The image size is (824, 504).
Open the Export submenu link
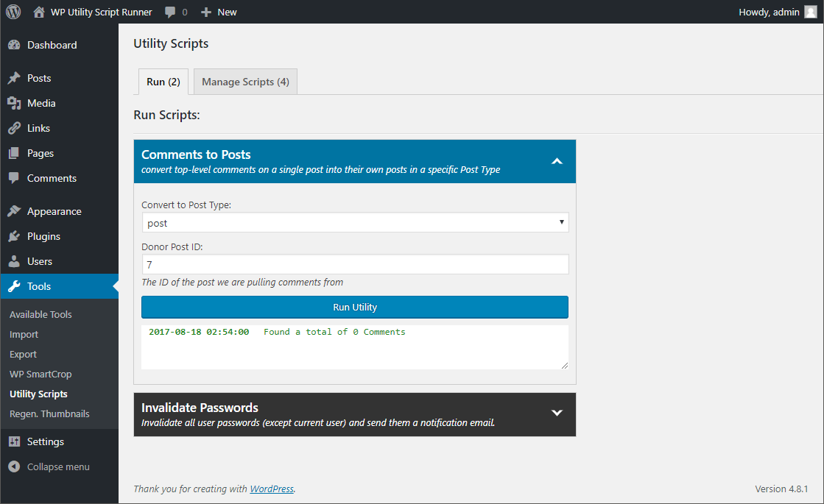23,355
